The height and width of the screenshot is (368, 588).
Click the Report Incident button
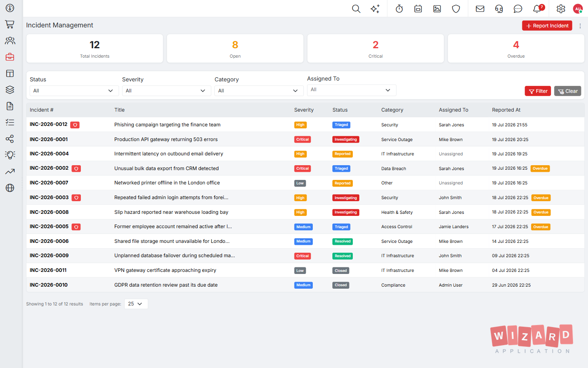[x=547, y=26]
